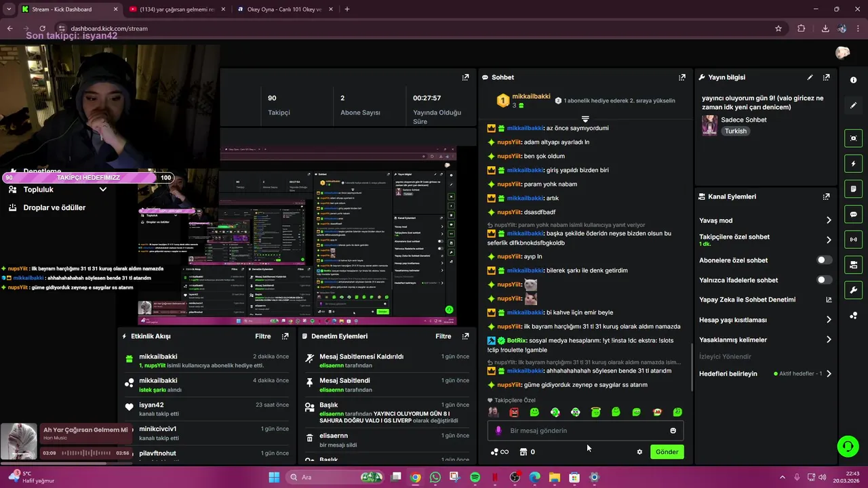This screenshot has width=868, height=488.
Task: Open BotRix username in chat
Action: [517, 340]
